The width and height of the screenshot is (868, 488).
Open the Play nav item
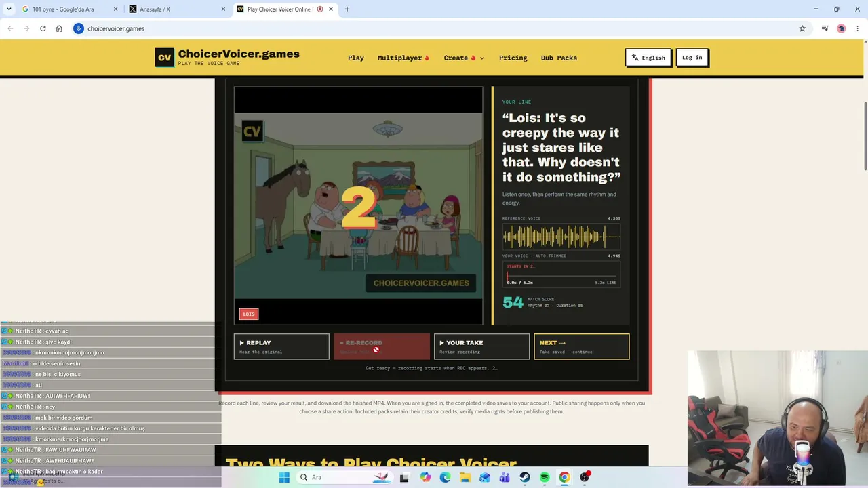[x=356, y=58]
